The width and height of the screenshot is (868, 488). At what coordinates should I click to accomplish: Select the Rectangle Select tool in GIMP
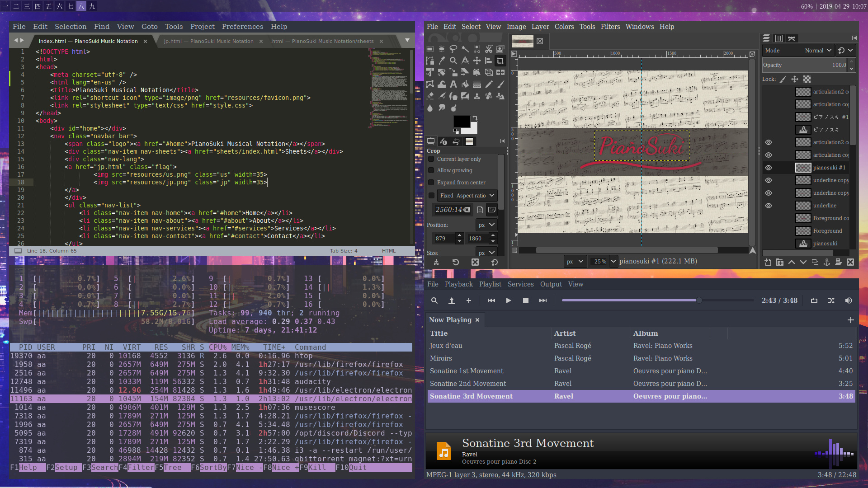(430, 49)
